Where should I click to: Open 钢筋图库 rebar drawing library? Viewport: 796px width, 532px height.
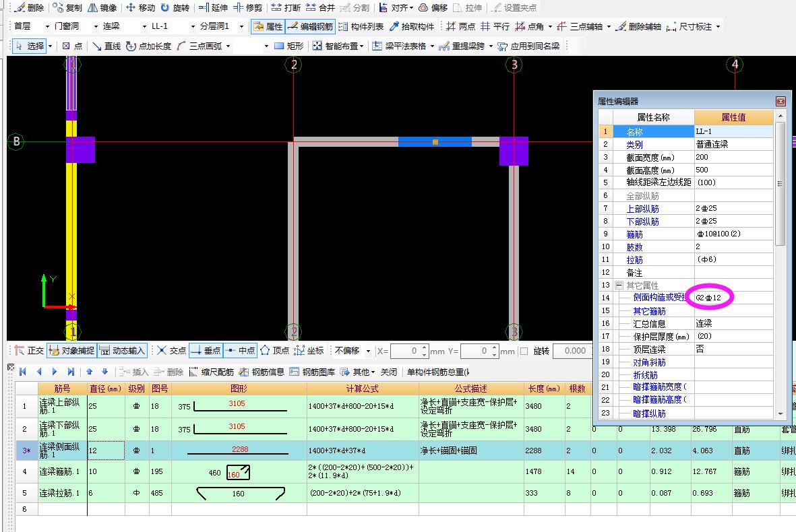click(x=311, y=372)
